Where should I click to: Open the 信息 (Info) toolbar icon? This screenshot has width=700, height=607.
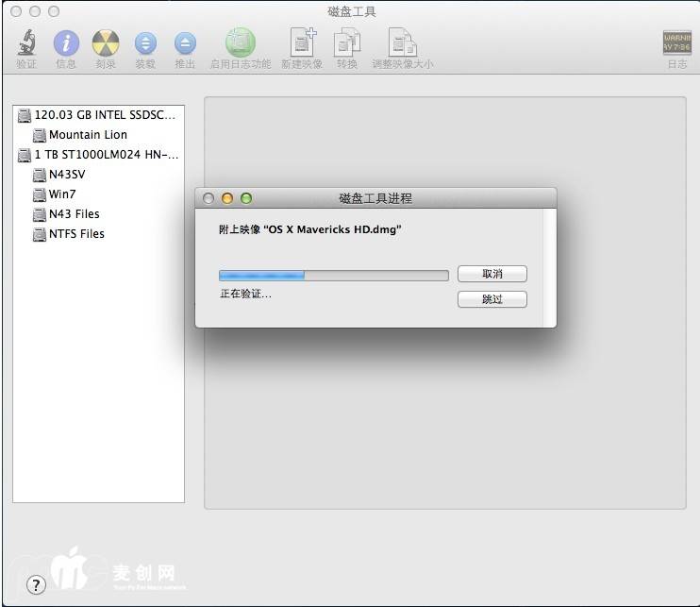coord(66,43)
